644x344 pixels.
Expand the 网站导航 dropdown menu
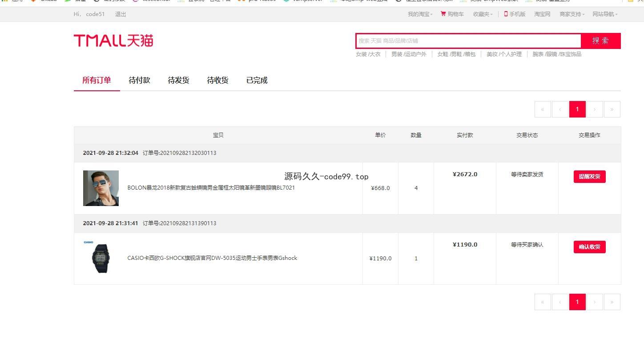(x=605, y=14)
